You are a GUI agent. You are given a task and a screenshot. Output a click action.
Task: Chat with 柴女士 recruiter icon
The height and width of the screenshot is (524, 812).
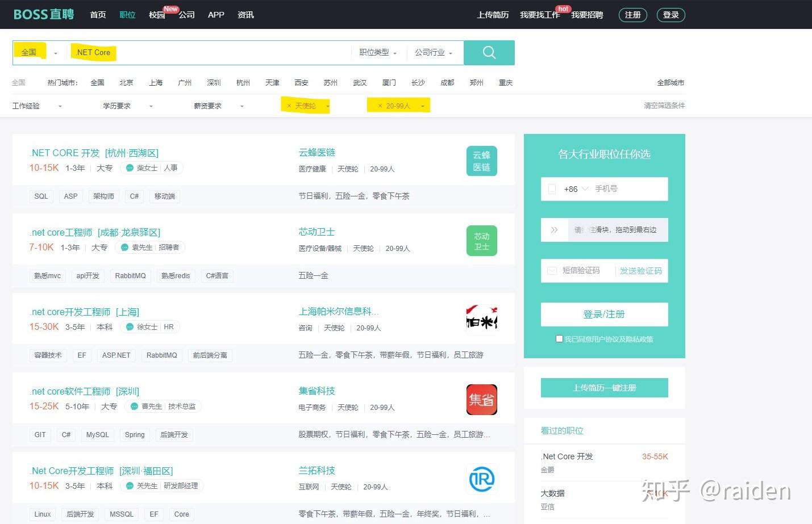pos(130,168)
